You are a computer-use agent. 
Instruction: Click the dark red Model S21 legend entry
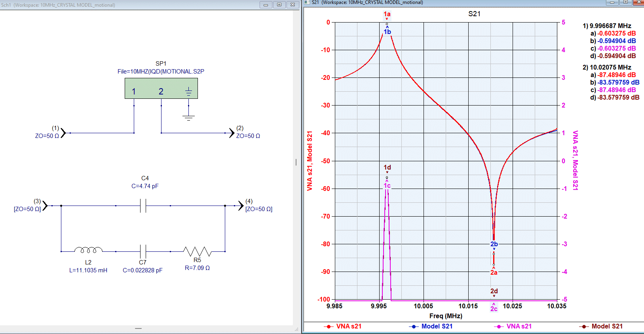point(601,326)
